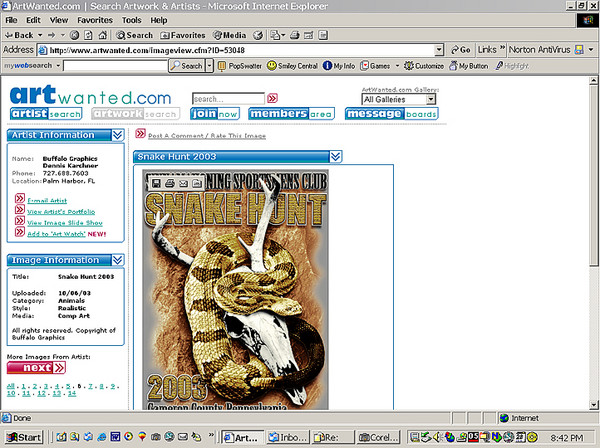Open the Media pane button
Viewport: 600px width, 448px height.
[230, 35]
